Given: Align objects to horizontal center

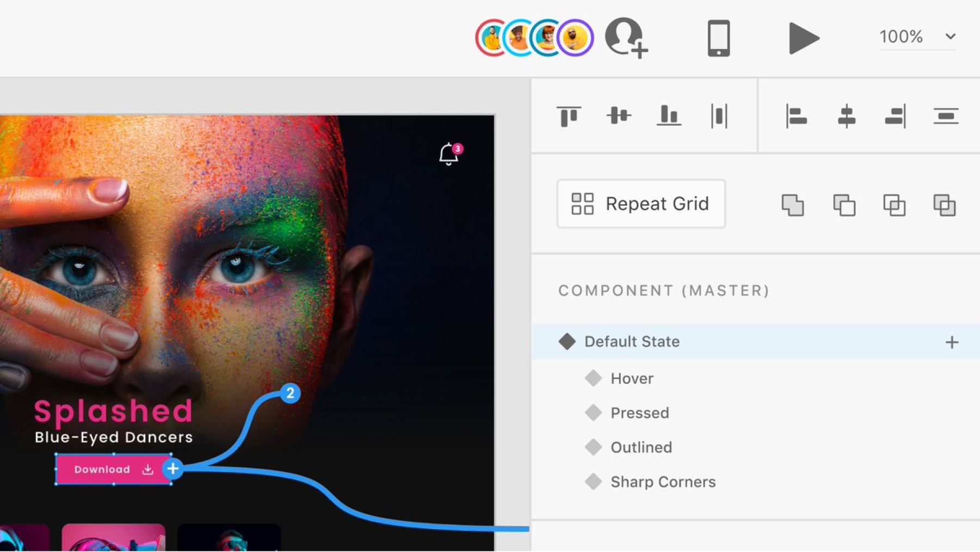Looking at the screenshot, I should coord(847,116).
